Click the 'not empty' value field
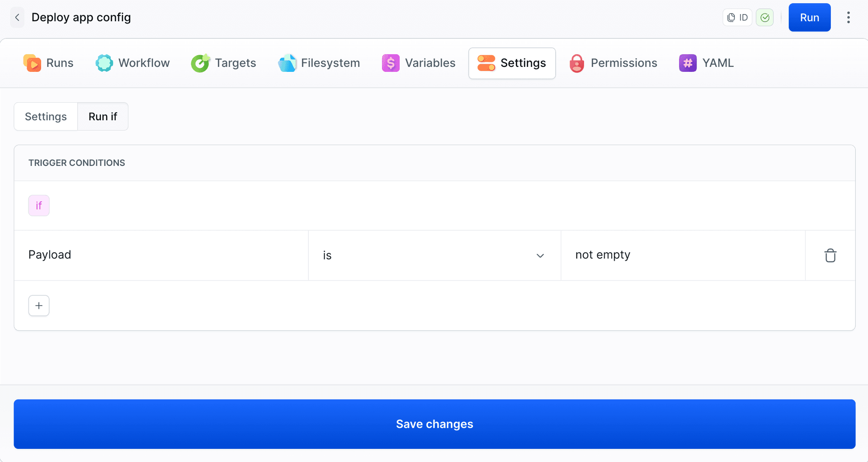The width and height of the screenshot is (868, 462). click(683, 255)
